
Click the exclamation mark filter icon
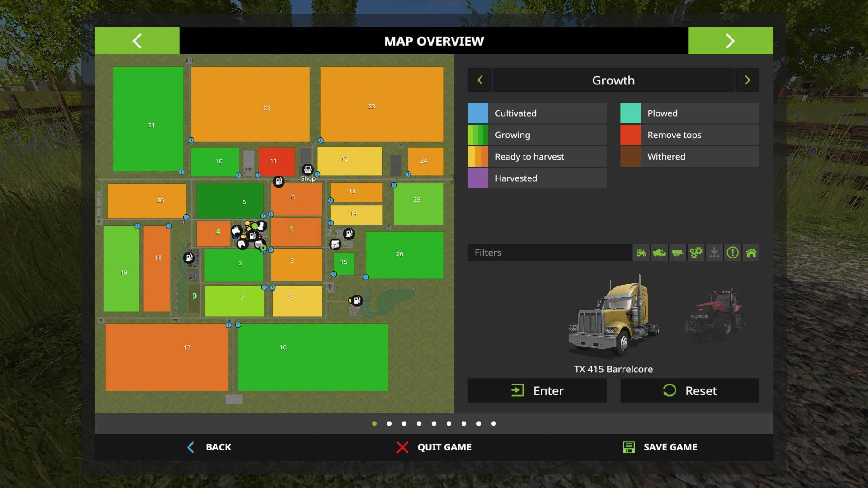(732, 253)
